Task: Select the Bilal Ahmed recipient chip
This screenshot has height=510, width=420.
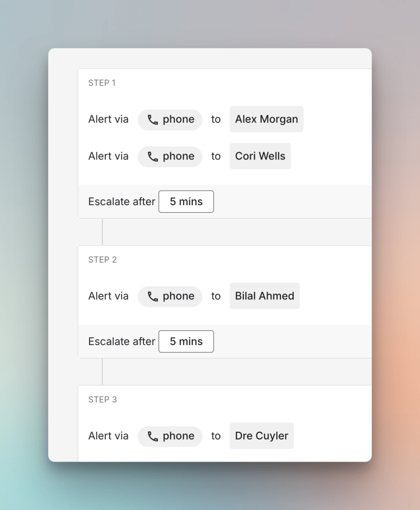Action: (265, 296)
